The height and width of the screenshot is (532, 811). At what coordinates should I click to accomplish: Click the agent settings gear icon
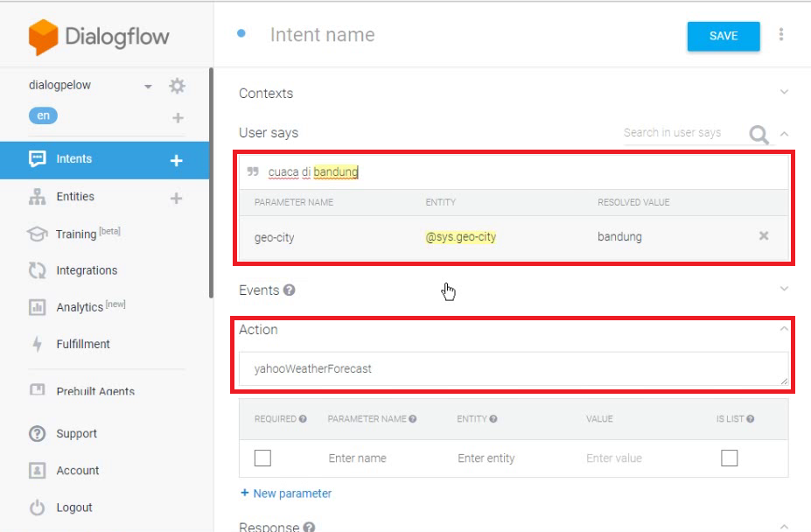point(178,86)
